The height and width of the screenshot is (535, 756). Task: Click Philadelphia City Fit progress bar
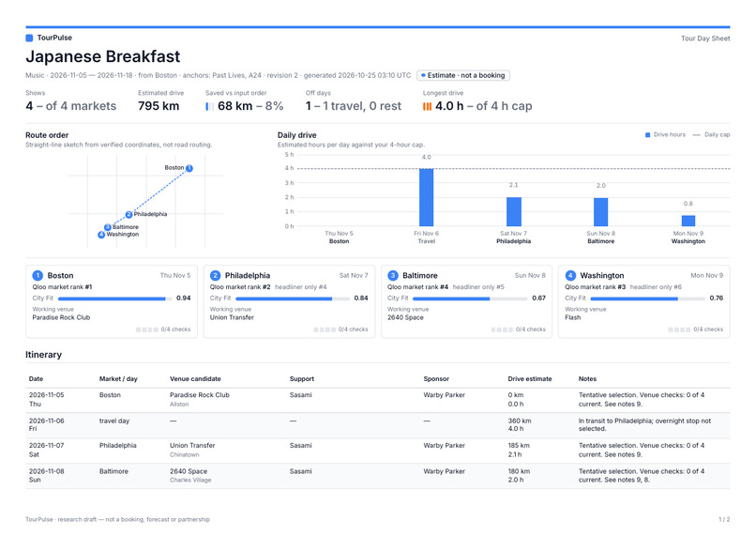(293, 298)
